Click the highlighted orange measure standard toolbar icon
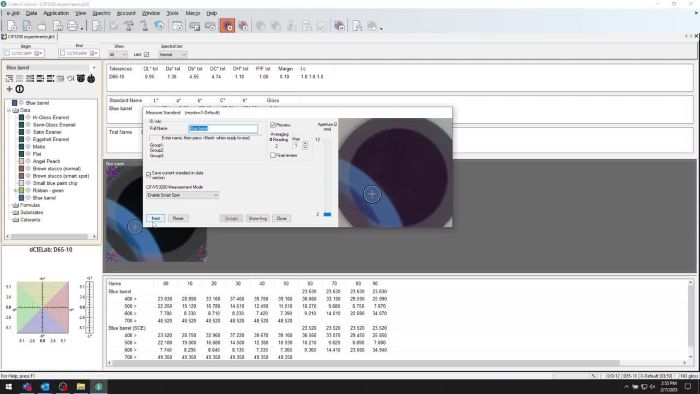Viewport: 700px width, 394px height. pos(227,26)
